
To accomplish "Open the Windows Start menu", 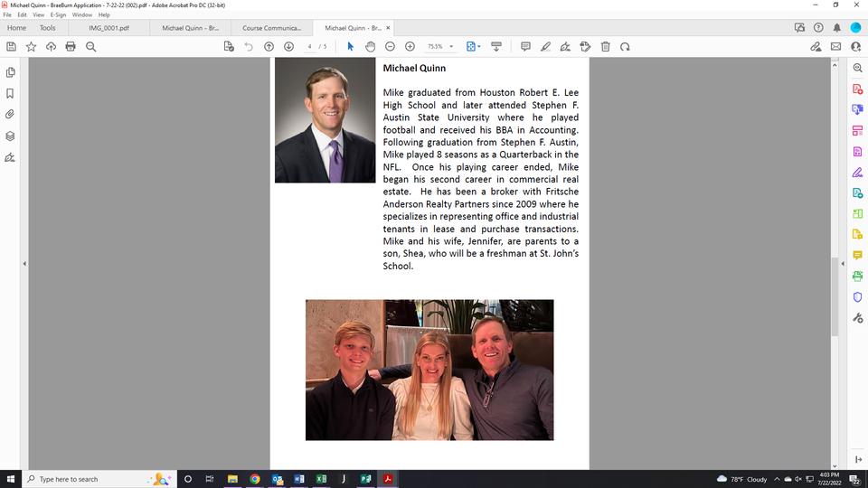I will click(11, 479).
